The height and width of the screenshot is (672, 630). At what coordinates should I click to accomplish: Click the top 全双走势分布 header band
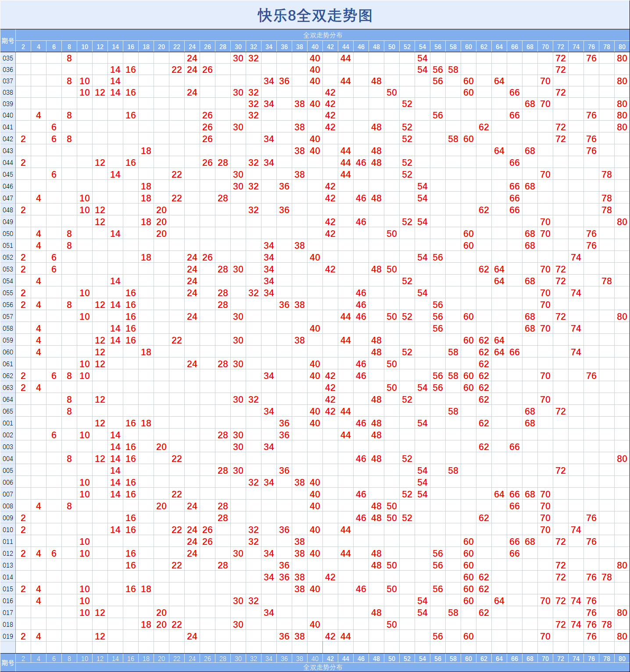[x=323, y=35]
